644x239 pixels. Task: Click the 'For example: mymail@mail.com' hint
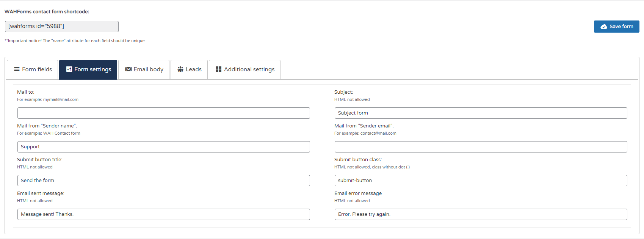coord(48,100)
